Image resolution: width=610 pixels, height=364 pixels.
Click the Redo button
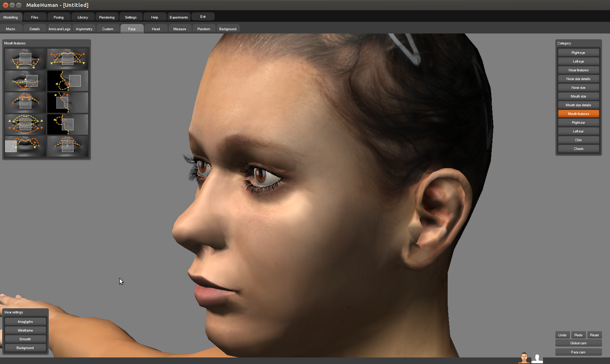pos(578,335)
